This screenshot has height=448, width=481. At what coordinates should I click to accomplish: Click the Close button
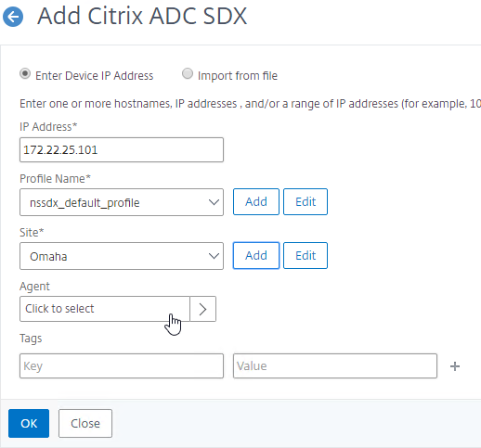coord(85,423)
